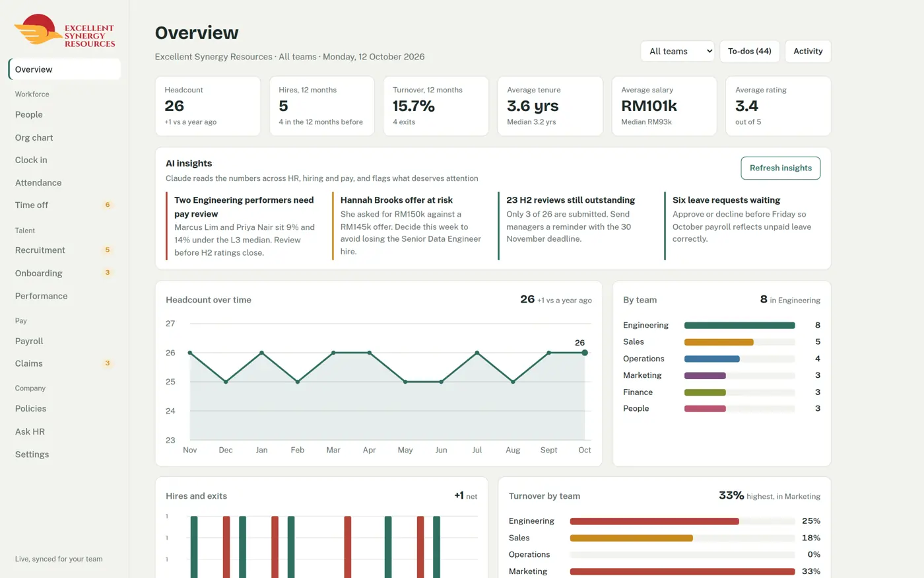Open the Performance section
This screenshot has width=924, height=578.
pyautogui.click(x=65, y=296)
